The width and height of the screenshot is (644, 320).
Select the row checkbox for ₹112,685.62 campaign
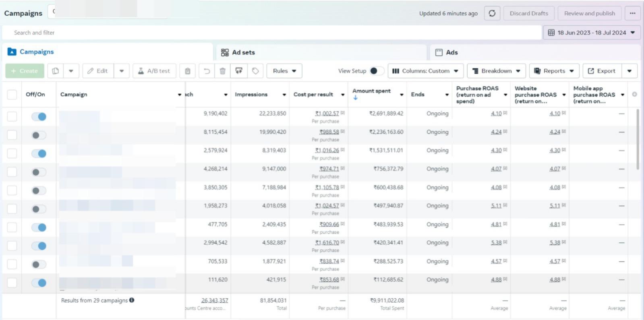pyautogui.click(x=12, y=283)
